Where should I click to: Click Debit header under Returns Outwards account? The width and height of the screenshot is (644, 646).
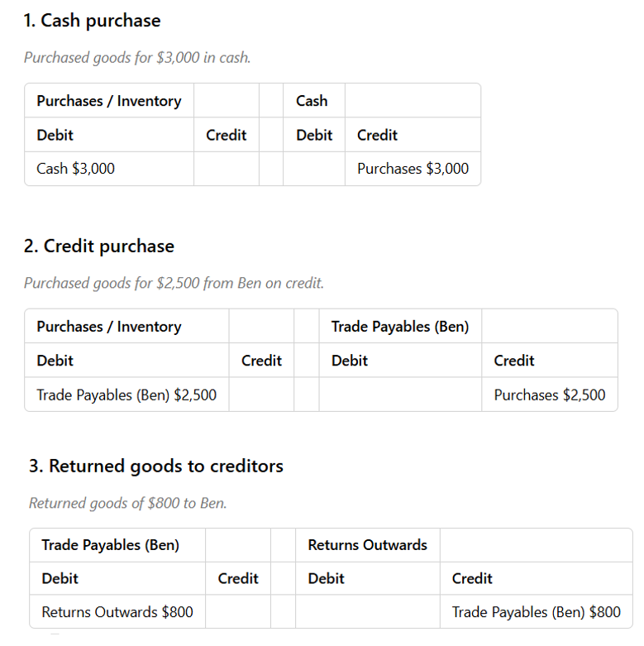[x=326, y=578]
